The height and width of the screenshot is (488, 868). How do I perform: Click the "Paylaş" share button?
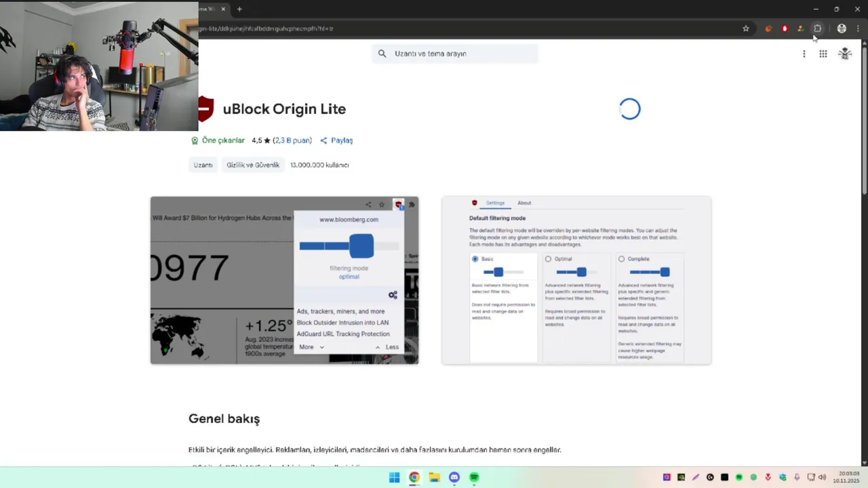click(336, 140)
